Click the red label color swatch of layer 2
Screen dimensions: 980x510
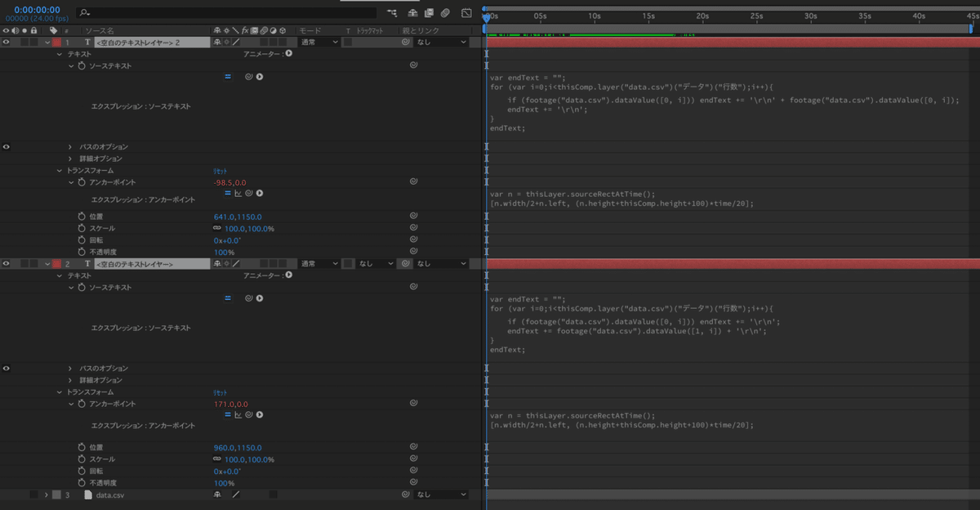click(56, 264)
